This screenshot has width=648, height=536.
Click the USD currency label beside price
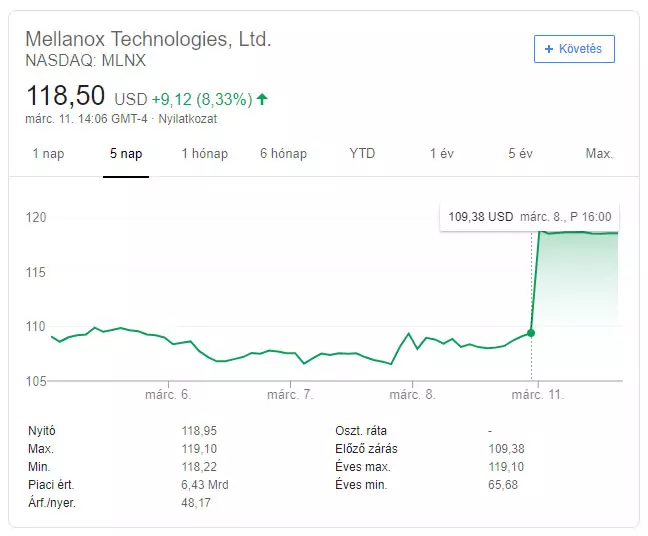point(131,100)
